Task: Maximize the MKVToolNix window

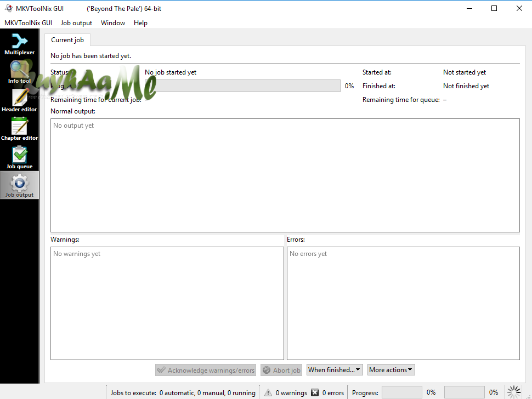Action: (x=494, y=8)
